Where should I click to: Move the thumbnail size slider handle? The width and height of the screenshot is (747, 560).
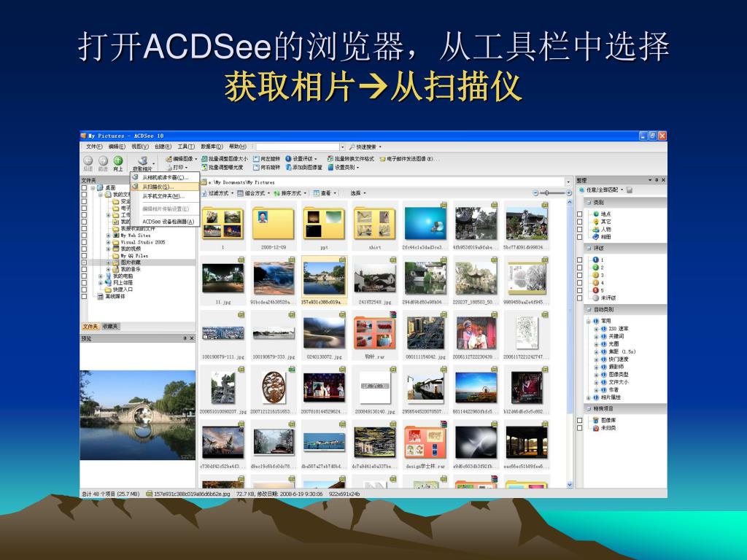(547, 192)
